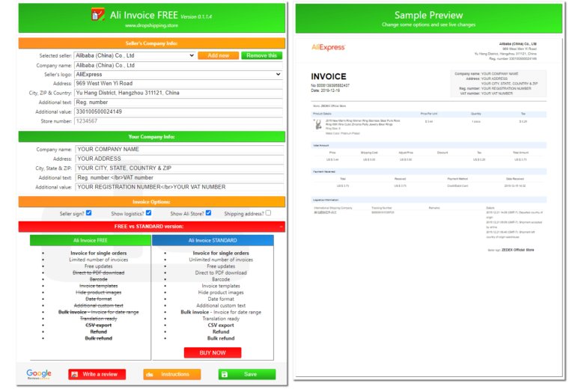Click the AliExpress logo in invoice preview
Image resolution: width=575 pixels, height=392 pixels.
(328, 47)
